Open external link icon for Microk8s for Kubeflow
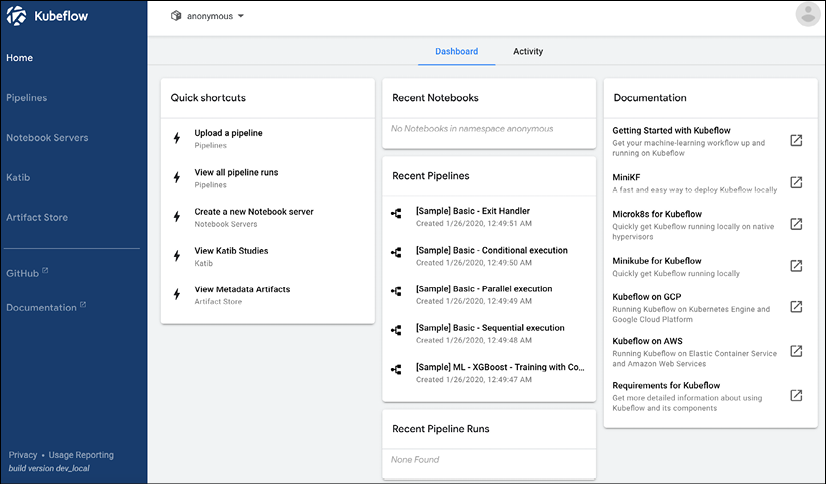This screenshot has width=826, height=484. [796, 224]
